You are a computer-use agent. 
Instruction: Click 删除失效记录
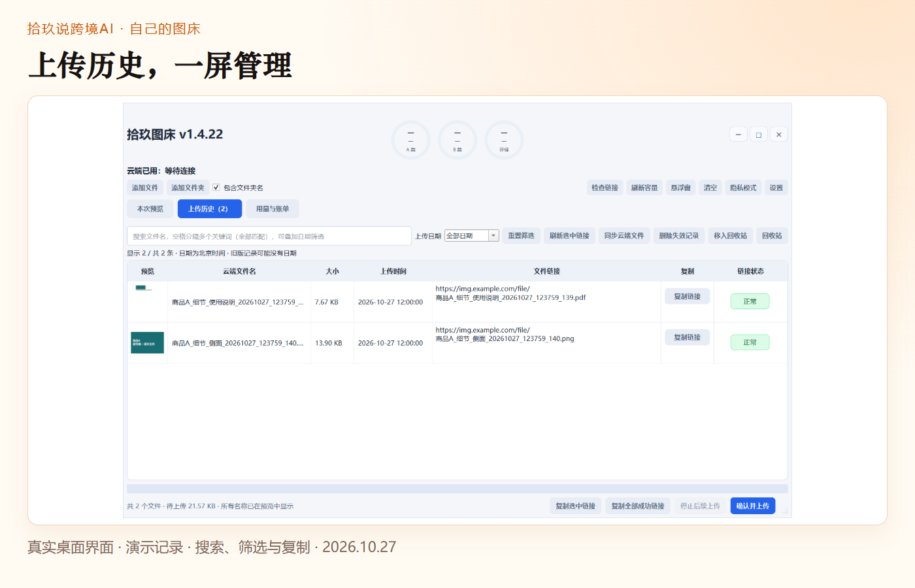(679, 236)
